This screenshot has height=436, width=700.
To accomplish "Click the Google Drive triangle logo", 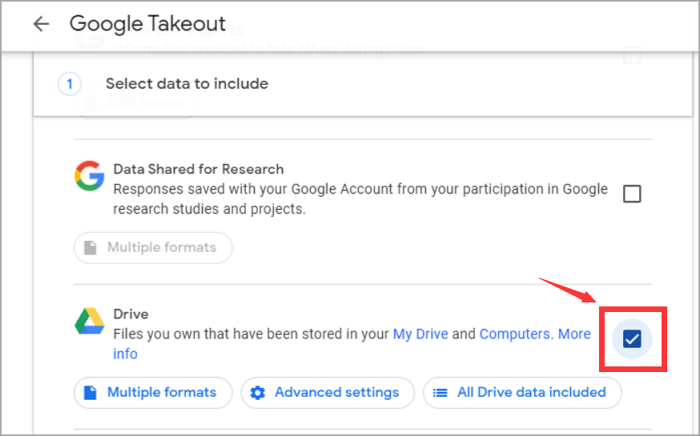I will click(x=90, y=321).
